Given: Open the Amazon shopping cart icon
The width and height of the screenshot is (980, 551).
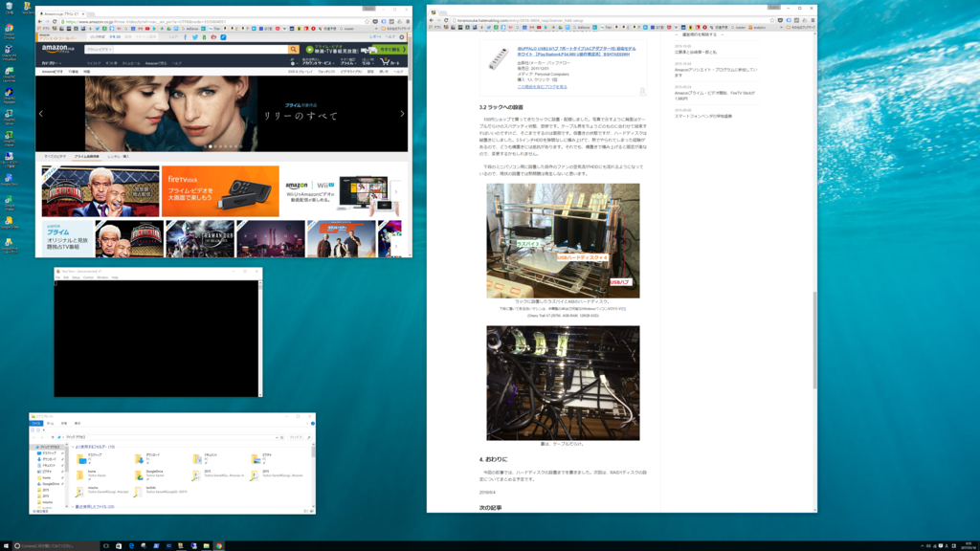Looking at the screenshot, I should (390, 62).
